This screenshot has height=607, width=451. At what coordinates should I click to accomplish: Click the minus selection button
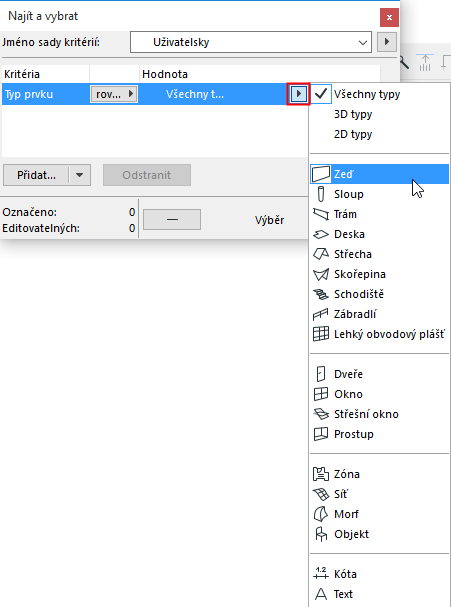click(x=172, y=219)
